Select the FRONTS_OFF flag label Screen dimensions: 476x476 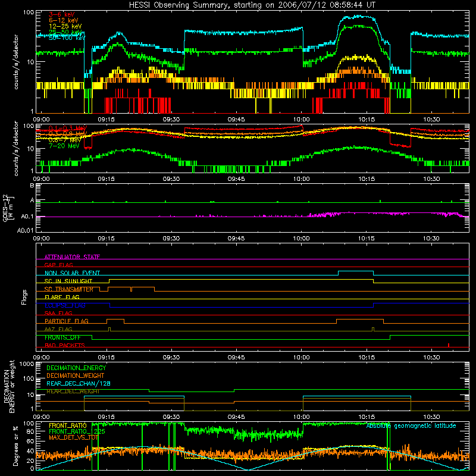coord(62,337)
